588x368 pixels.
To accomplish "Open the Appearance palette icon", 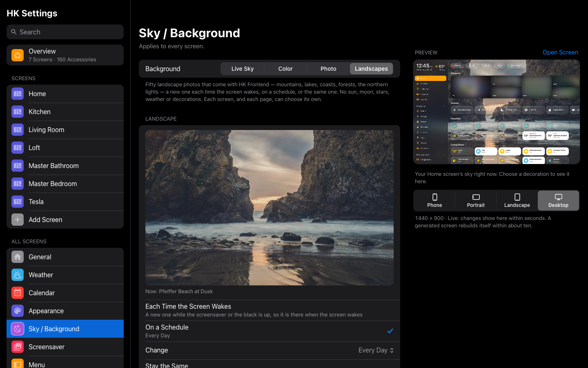I will pos(18,311).
